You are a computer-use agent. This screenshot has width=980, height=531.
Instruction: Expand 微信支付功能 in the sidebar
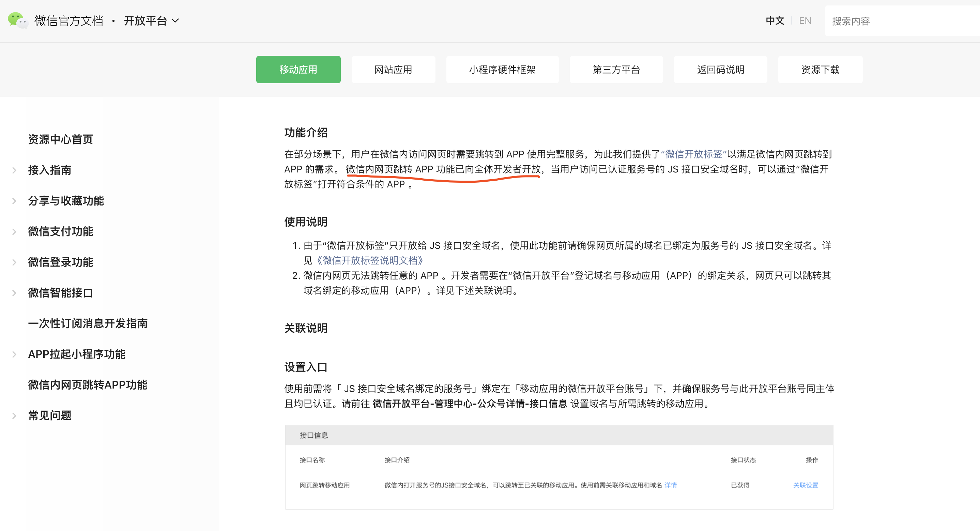(14, 231)
